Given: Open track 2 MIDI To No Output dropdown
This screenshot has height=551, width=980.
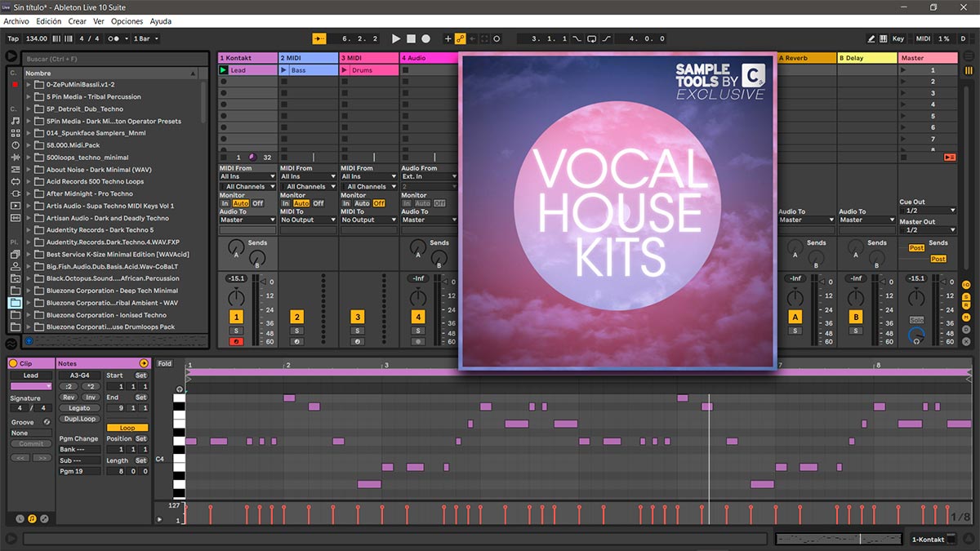Looking at the screenshot, I should 309,220.
